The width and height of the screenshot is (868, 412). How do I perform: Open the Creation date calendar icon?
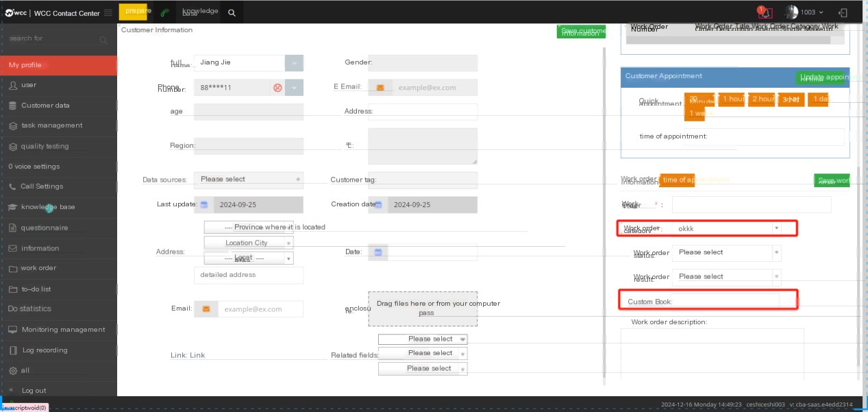(379, 204)
